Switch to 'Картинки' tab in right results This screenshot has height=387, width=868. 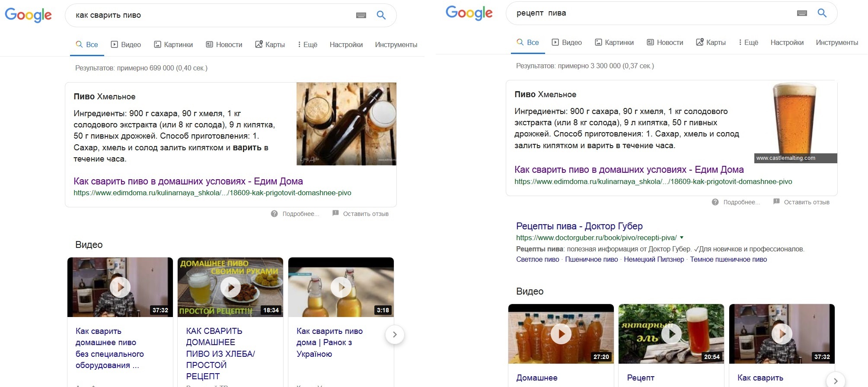(x=614, y=42)
